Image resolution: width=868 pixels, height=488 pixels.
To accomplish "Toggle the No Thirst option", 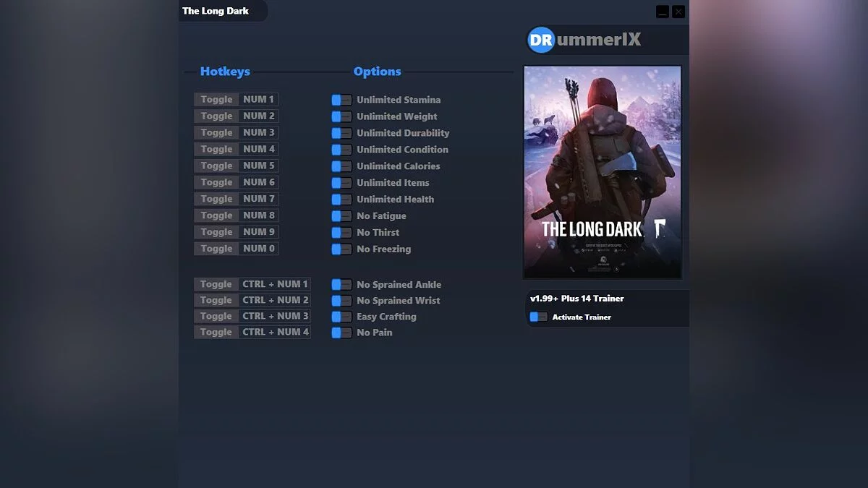I will point(340,232).
